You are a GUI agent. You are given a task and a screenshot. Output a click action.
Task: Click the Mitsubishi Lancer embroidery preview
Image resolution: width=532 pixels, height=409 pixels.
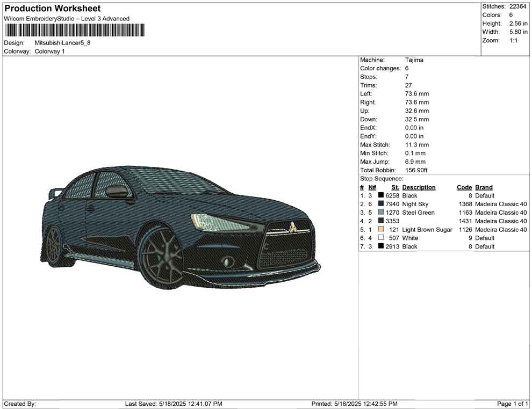(180, 227)
